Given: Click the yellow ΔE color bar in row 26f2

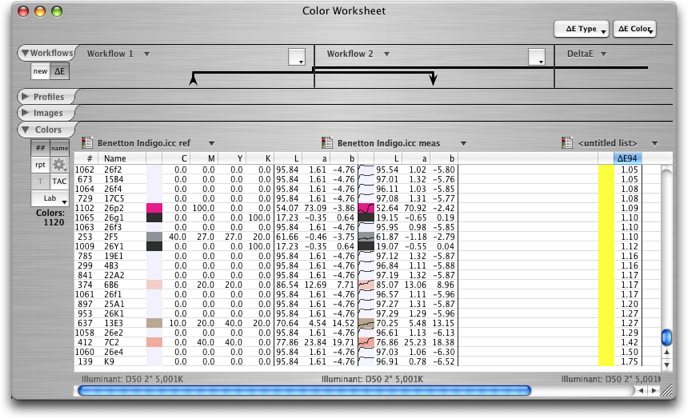Looking at the screenshot, I should 606,170.
